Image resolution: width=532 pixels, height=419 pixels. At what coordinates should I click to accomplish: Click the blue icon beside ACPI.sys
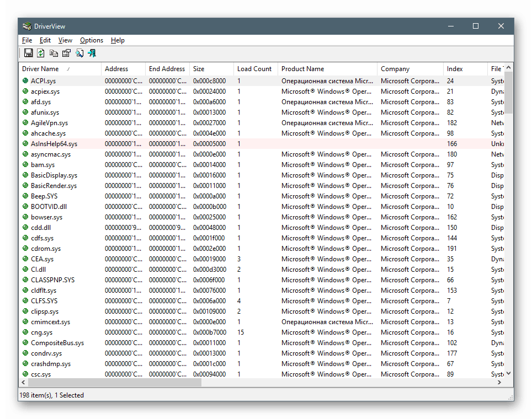coord(25,81)
